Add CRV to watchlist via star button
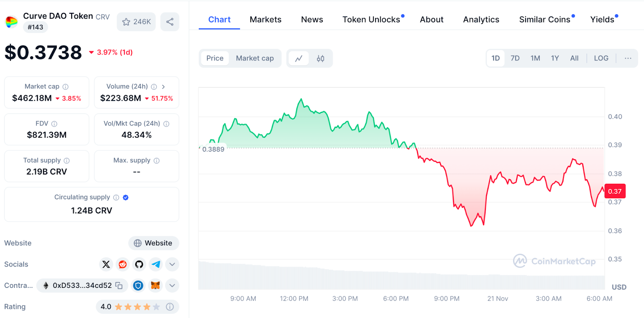This screenshot has width=644, height=318. 136,22
